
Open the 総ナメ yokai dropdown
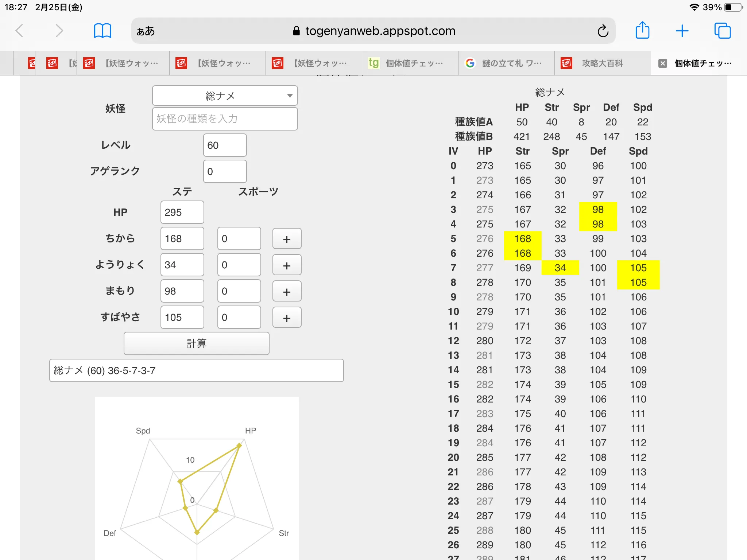pos(225,96)
